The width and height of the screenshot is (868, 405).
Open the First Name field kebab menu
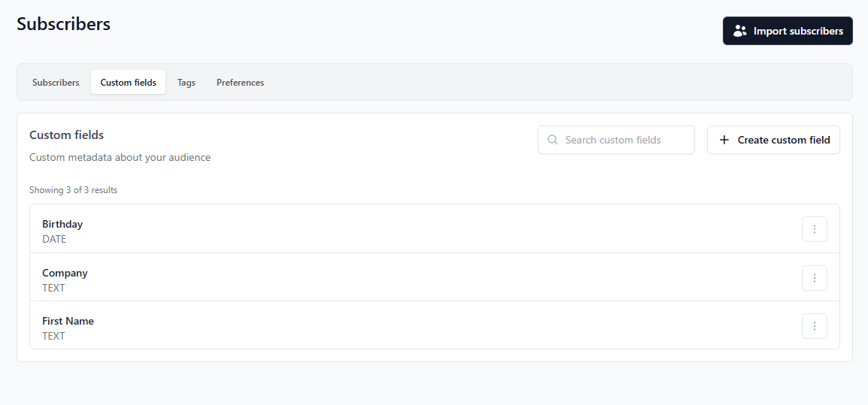coord(814,326)
